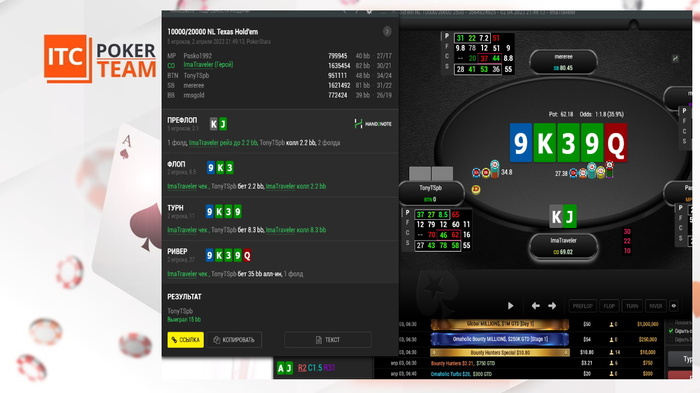Open Omaholic Turbo $20 $300 GTD tournament
The image size is (700, 393).
461,374
